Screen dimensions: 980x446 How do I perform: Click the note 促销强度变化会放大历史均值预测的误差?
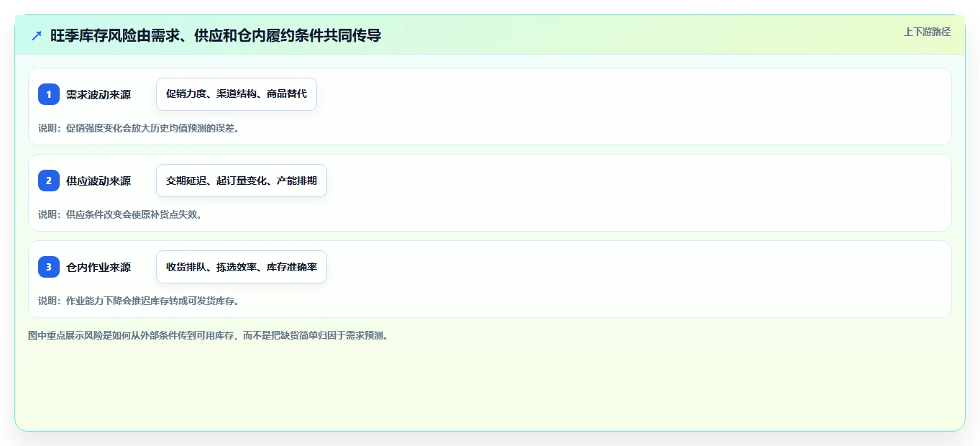[x=139, y=128]
